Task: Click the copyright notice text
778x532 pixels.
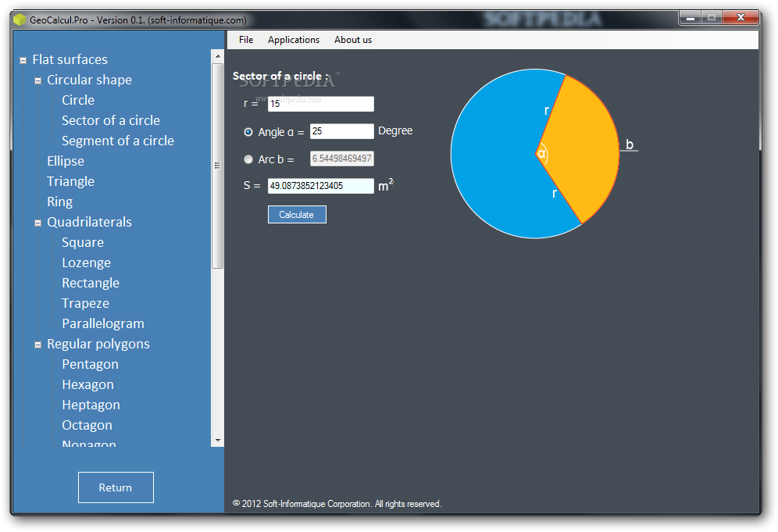Action: point(337,504)
